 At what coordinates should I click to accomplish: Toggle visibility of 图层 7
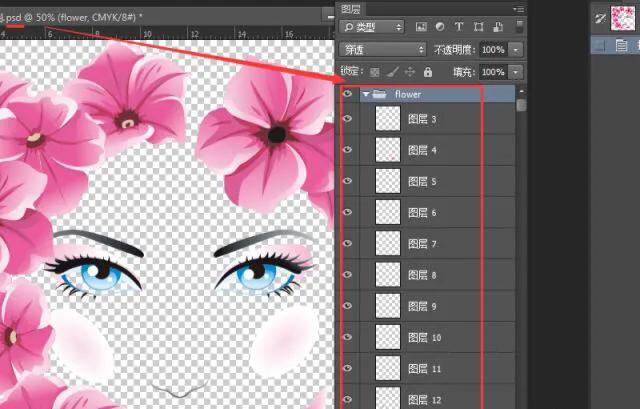pos(347,244)
